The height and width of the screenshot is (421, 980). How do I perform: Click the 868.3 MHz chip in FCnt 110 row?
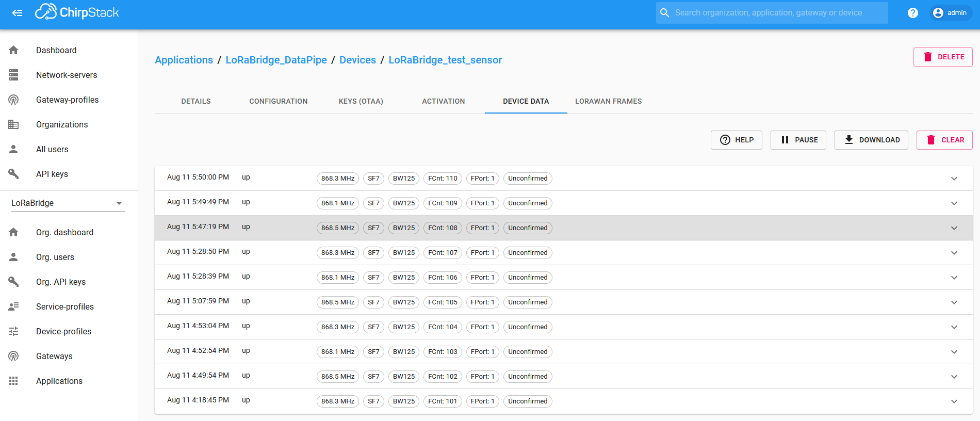pos(338,179)
